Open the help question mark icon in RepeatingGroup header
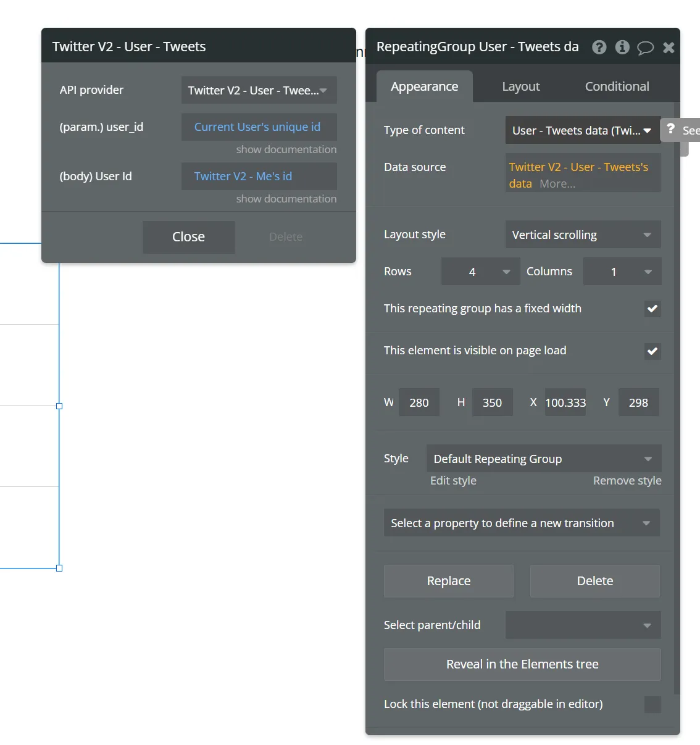The image size is (700, 745). coord(599,48)
